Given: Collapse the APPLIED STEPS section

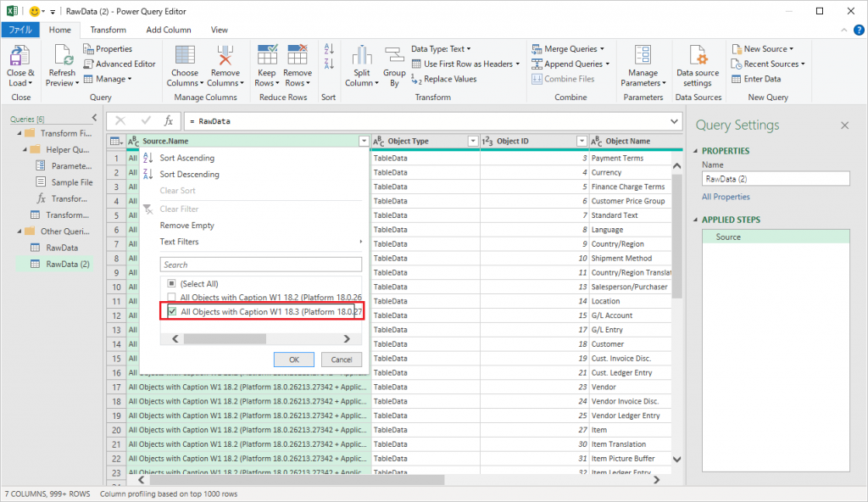Looking at the screenshot, I should pyautogui.click(x=695, y=220).
